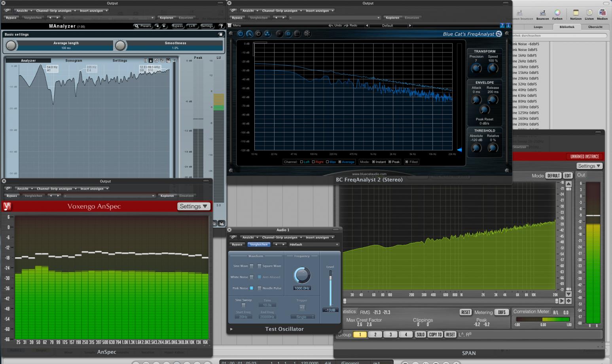This screenshot has width=612, height=364.
Task: Click MAnalyzer next preset arrow
Action: pyautogui.click(x=164, y=26)
